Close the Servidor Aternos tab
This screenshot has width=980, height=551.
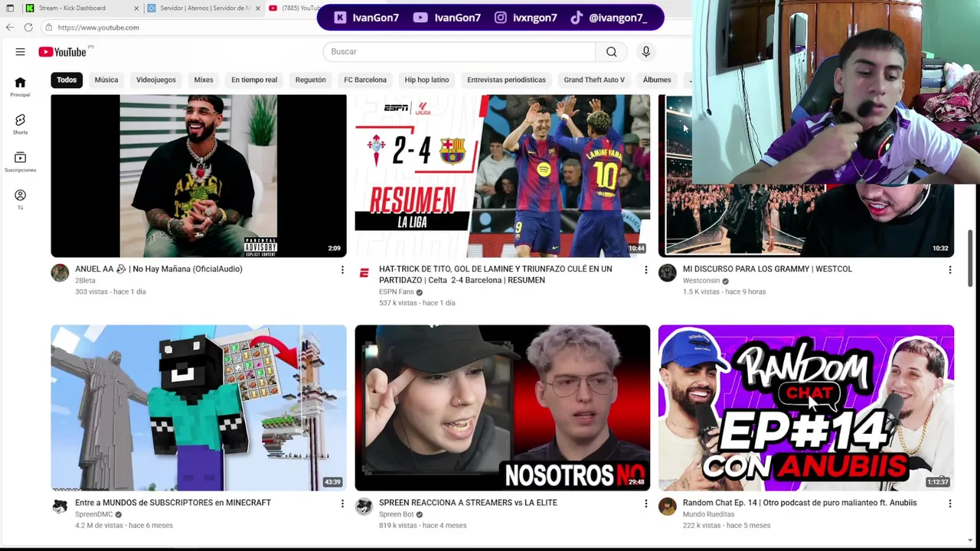257,8
